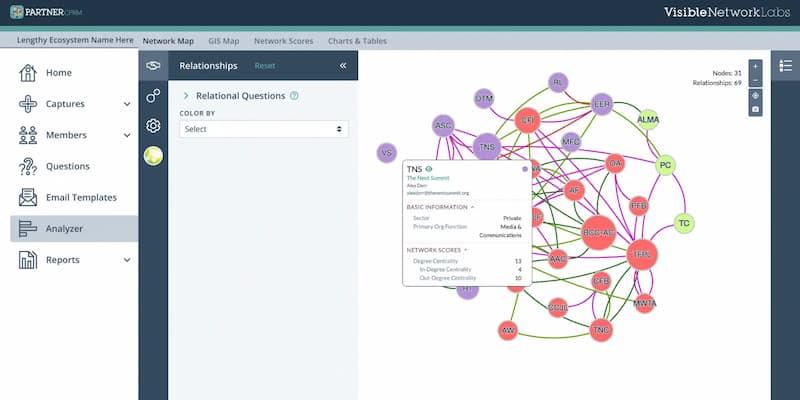Select Analyzer in the sidebar
Screen dimensions: 800x400
[74, 229]
